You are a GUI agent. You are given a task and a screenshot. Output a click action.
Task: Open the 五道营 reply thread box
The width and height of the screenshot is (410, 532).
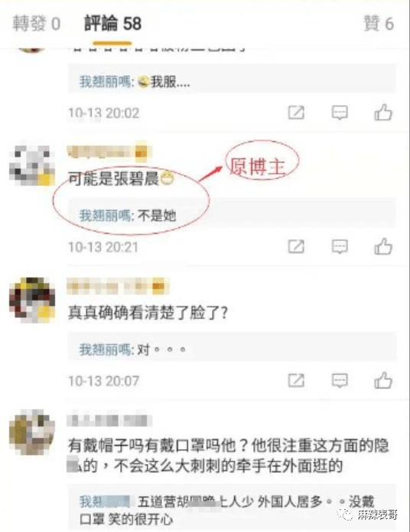[x=232, y=510]
